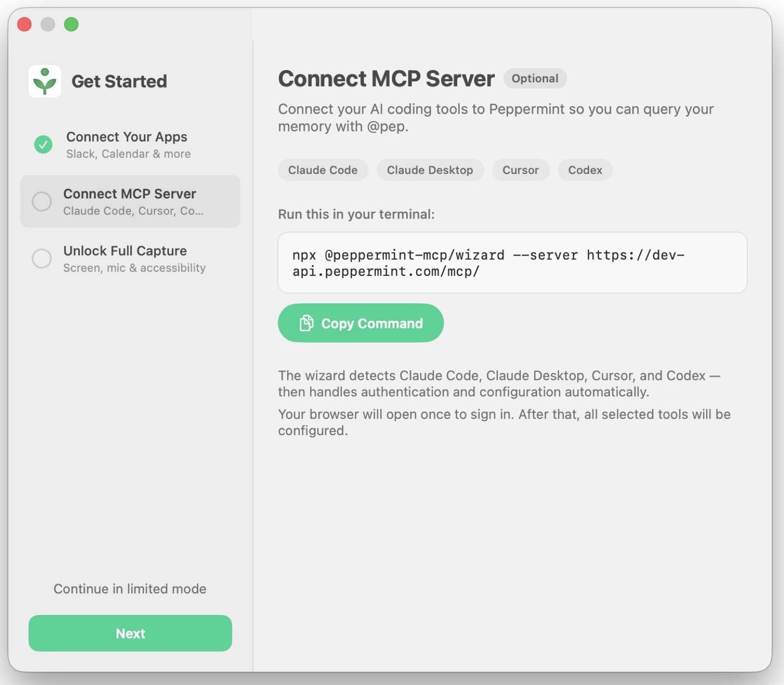Select the Connect MCP Server step circle
The height and width of the screenshot is (685, 784).
point(42,201)
